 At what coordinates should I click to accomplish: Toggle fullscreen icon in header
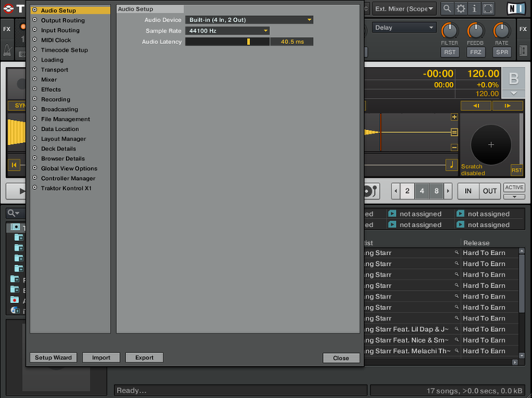(x=488, y=8)
